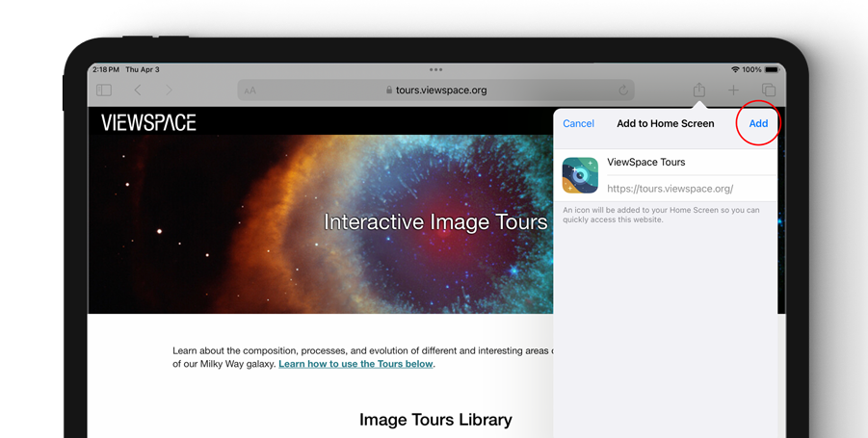Toggle the Safari sidebar icon
This screenshot has height=438, width=868.
[104, 90]
